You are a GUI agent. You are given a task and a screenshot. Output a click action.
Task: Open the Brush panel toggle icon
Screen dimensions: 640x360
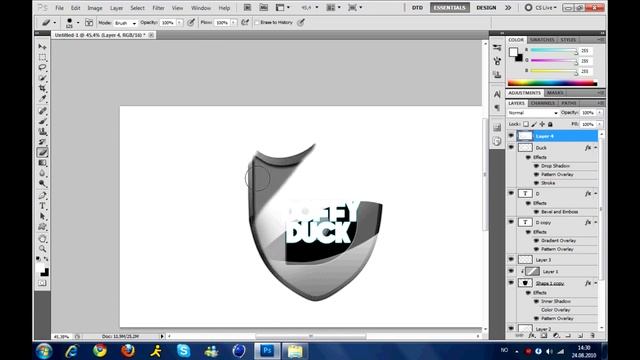click(89, 23)
